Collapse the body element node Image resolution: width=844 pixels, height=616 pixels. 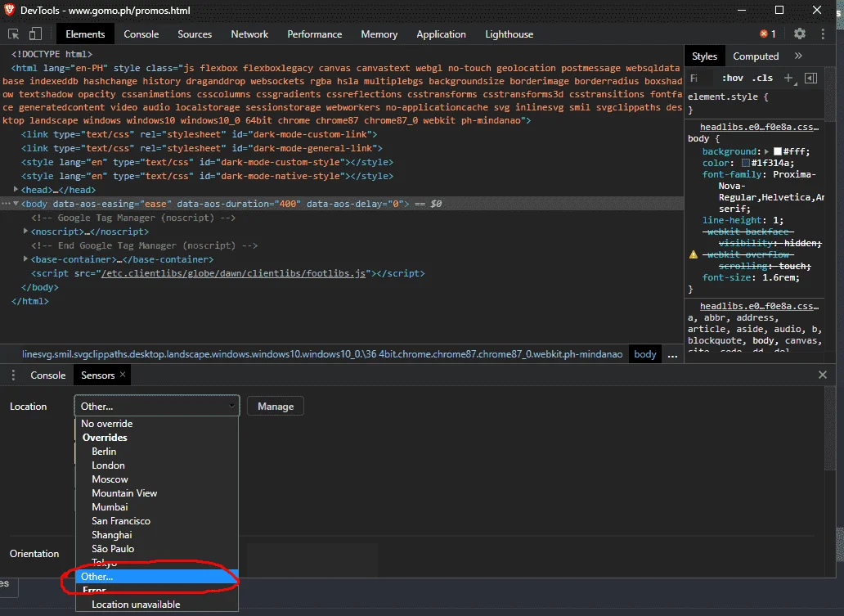[16, 204]
